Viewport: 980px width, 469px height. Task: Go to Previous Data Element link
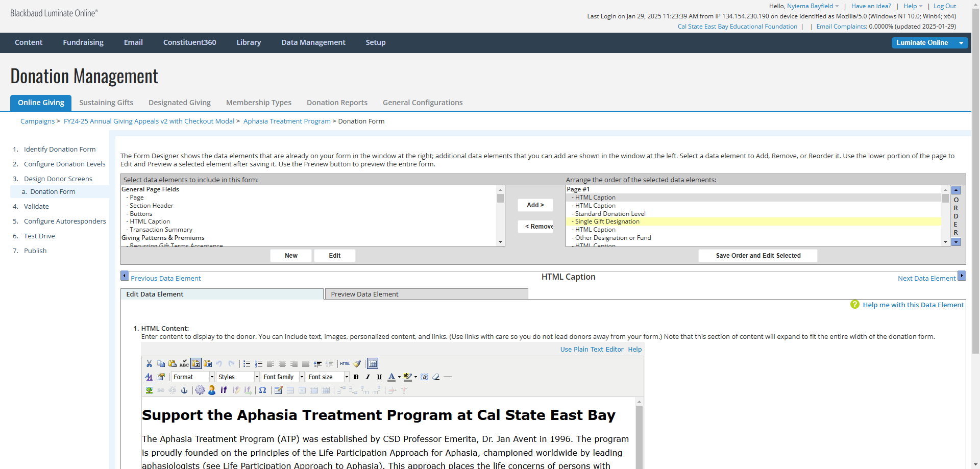[x=166, y=278]
